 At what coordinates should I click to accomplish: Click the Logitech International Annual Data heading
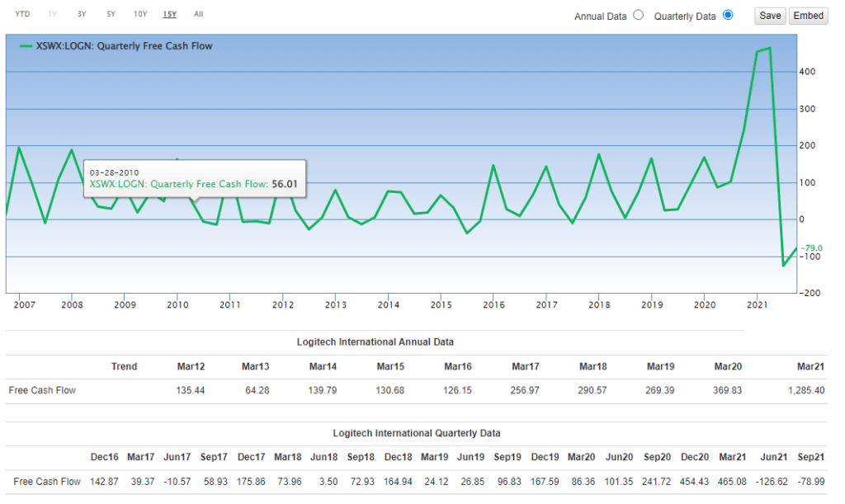(375, 342)
